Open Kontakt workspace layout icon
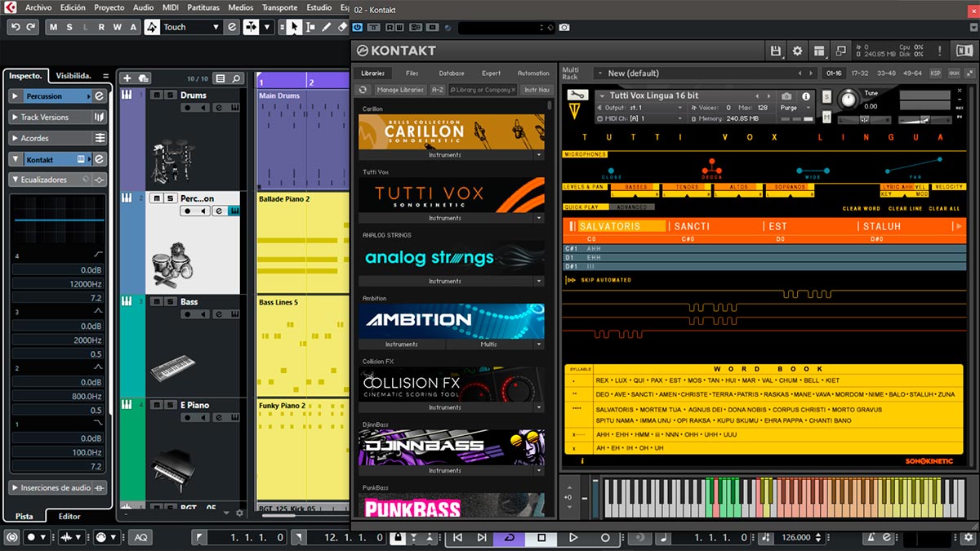This screenshot has width=980, height=551. tap(818, 51)
